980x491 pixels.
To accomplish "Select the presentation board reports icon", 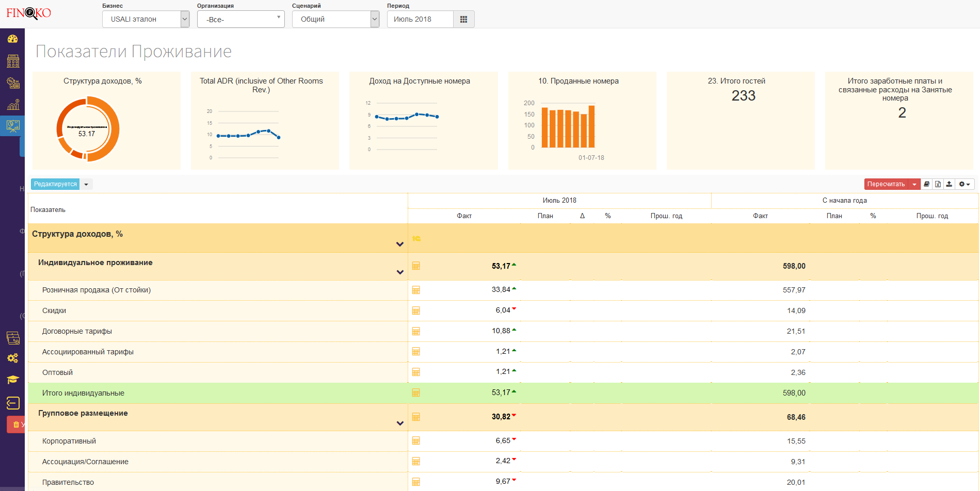I will pos(12,126).
